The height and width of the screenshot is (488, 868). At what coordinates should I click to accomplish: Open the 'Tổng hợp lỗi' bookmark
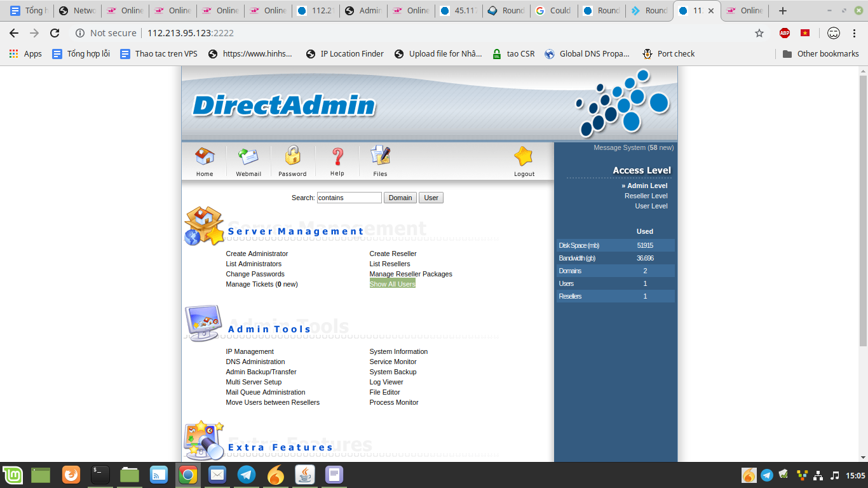tap(81, 54)
